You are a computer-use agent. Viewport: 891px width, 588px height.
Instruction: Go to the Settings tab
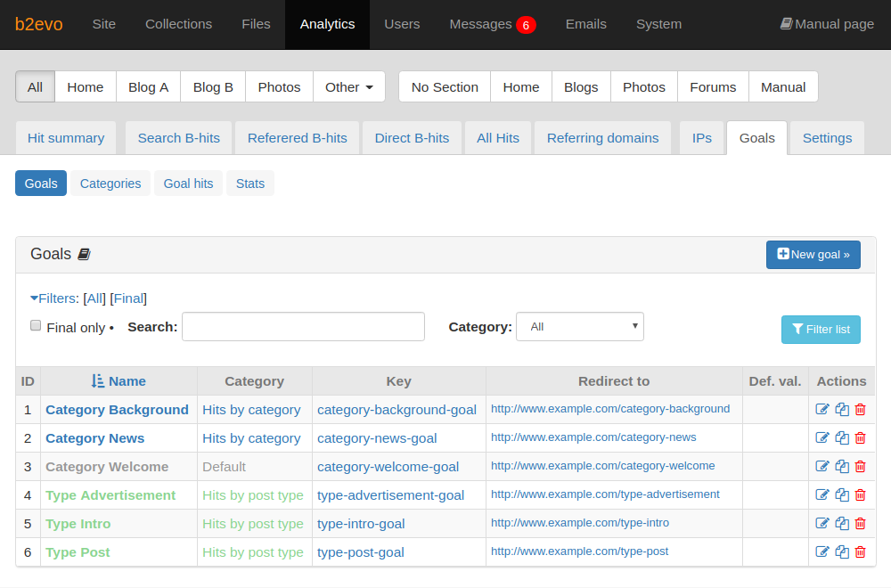(828, 138)
